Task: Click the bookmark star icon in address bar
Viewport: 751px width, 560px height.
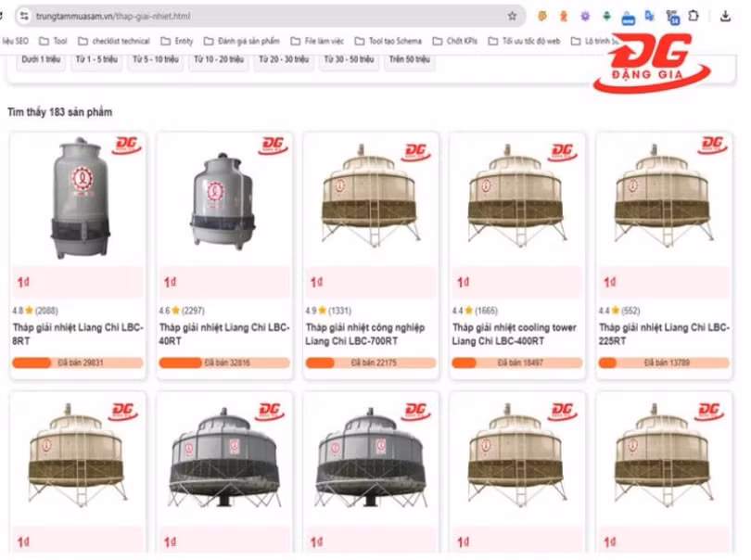Action: pos(512,17)
